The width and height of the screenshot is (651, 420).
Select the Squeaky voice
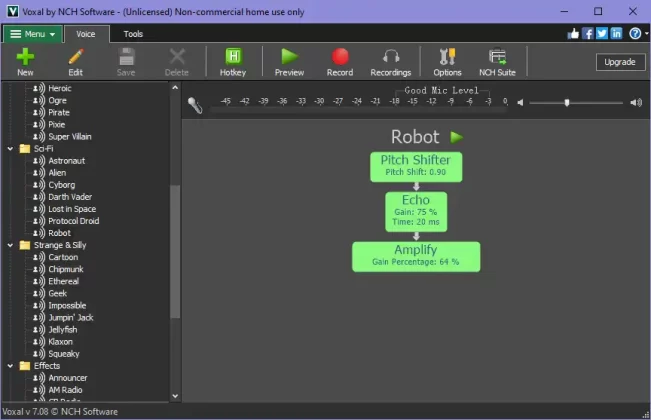(x=64, y=354)
